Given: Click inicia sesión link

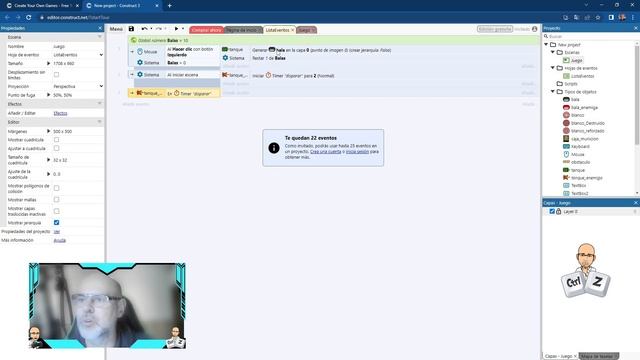Looking at the screenshot, I should click(x=357, y=151).
